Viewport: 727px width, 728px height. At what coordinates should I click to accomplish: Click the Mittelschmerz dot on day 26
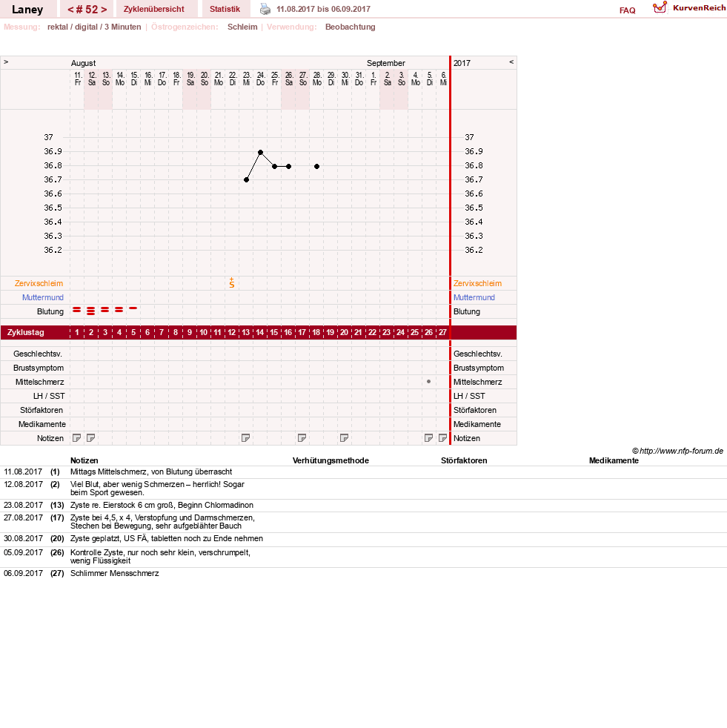tap(428, 382)
